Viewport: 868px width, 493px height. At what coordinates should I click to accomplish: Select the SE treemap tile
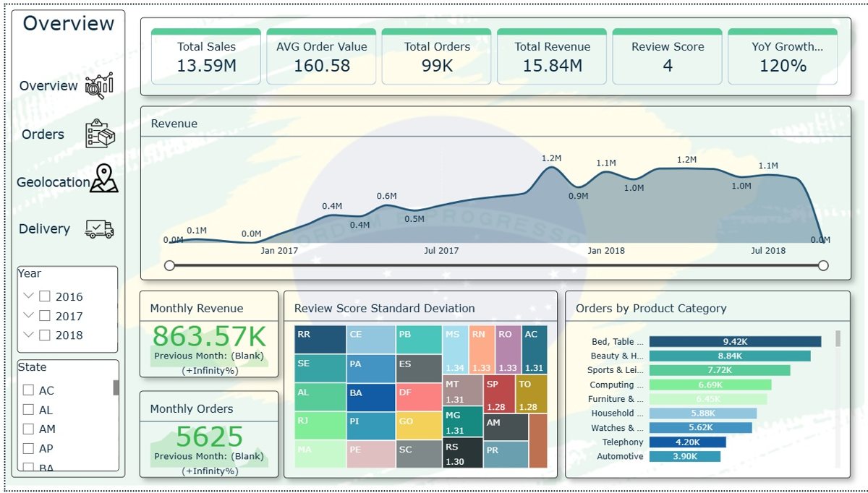pos(320,368)
